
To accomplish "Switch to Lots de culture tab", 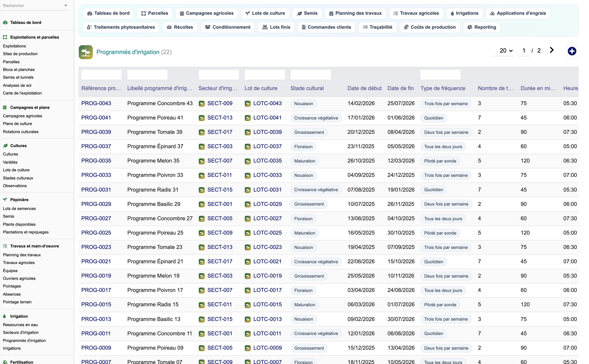I will tap(265, 13).
